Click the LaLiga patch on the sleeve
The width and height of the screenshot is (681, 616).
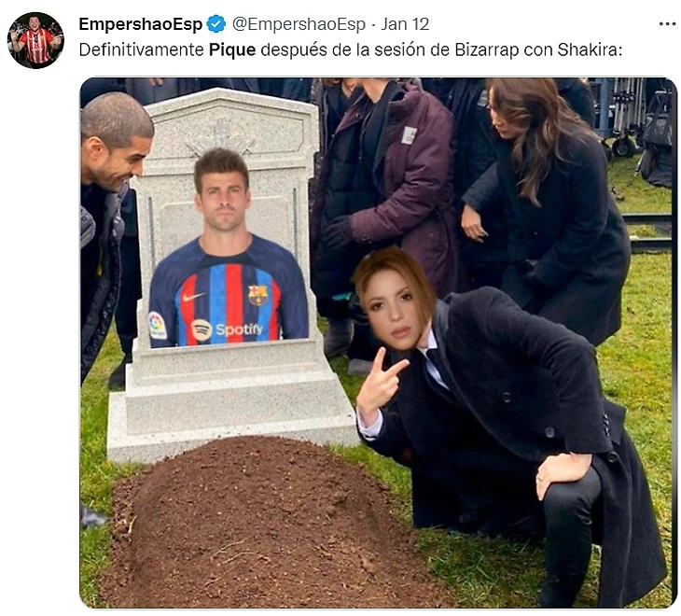tap(157, 325)
